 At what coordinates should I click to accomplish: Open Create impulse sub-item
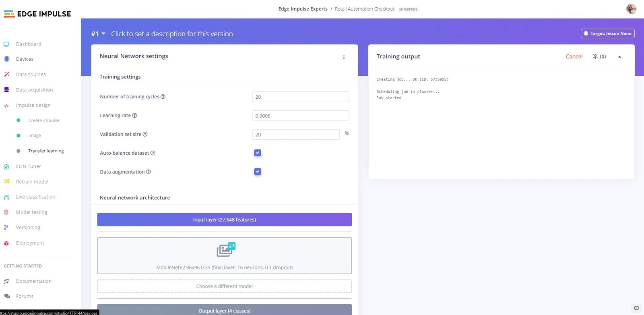point(43,120)
